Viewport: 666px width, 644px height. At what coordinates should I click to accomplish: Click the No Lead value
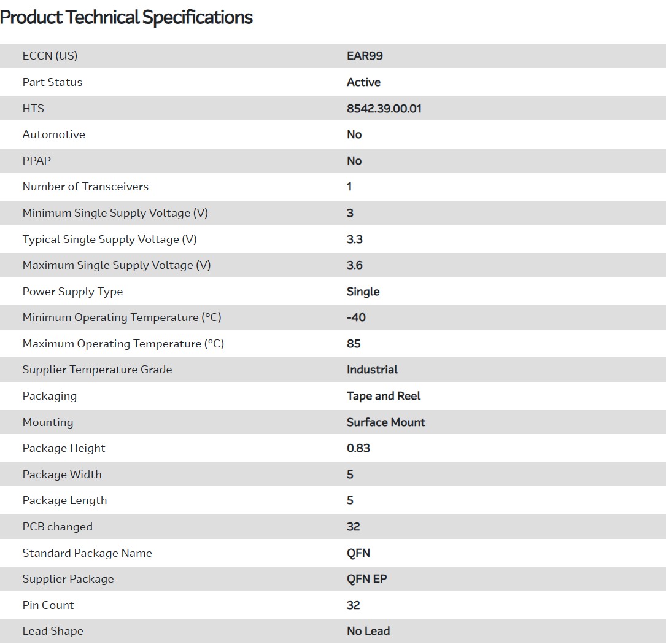368,631
